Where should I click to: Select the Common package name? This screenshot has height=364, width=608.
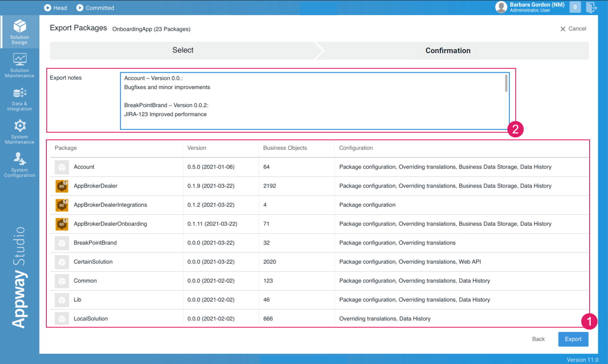tap(85, 281)
